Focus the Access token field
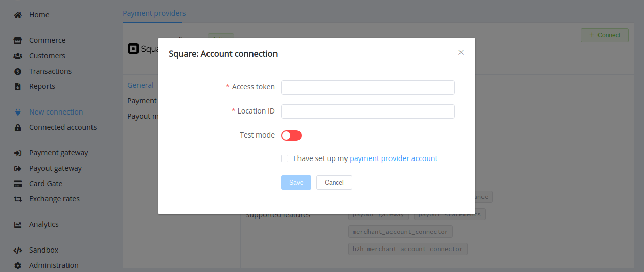The width and height of the screenshot is (644, 272). (368, 87)
